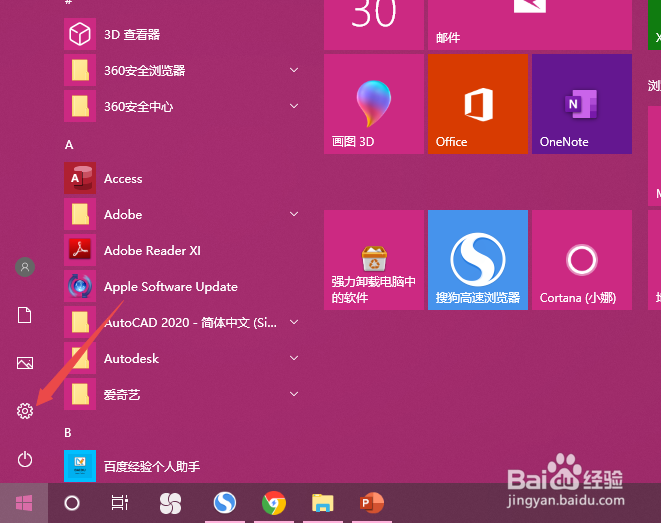Launch the pinwheel app on taskbar

[170, 503]
